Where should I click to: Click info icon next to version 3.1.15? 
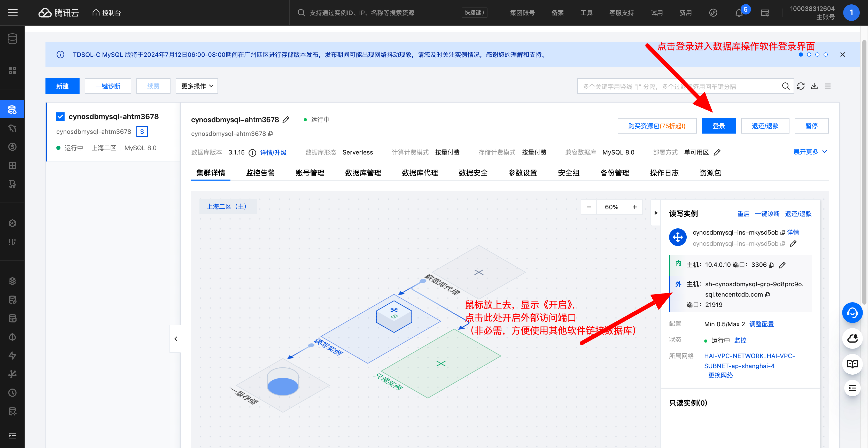[252, 153]
